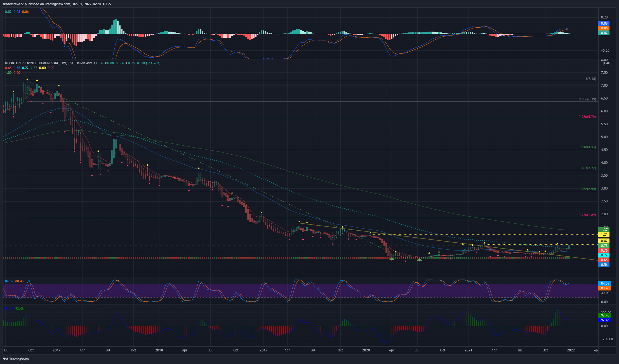Click the teal 0.02 histogram axis tag

[x=604, y=33]
